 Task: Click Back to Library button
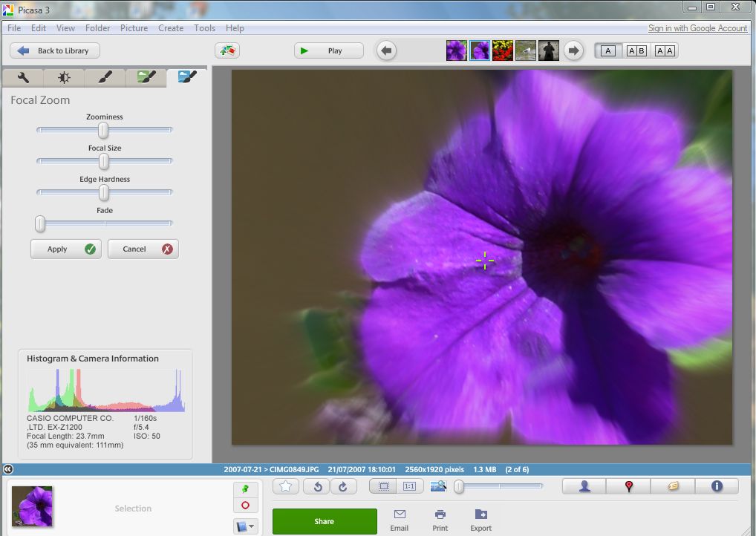54,50
